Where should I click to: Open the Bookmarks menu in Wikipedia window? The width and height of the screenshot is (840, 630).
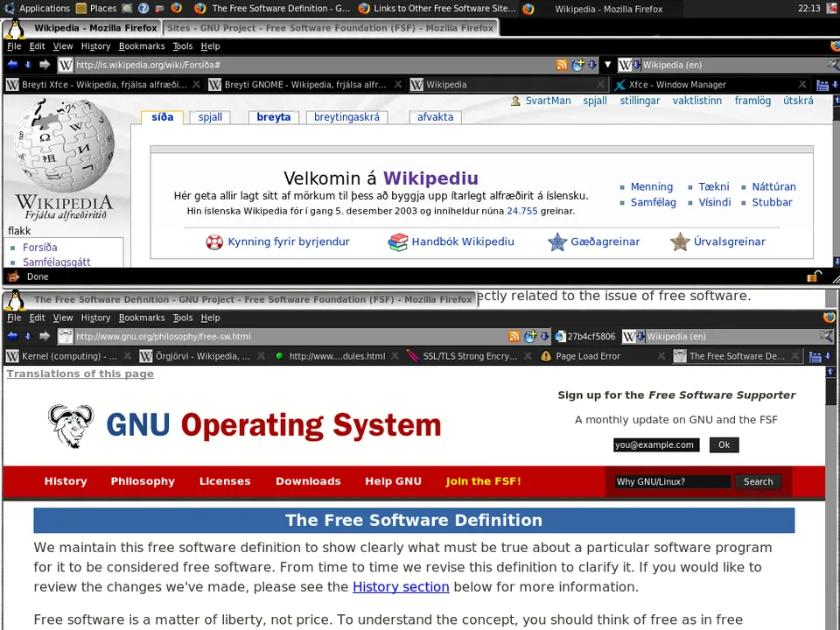coord(142,46)
